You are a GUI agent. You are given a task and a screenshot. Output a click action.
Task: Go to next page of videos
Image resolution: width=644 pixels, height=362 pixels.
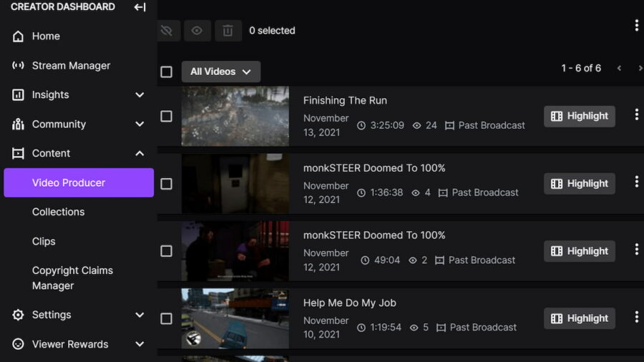coord(640,68)
